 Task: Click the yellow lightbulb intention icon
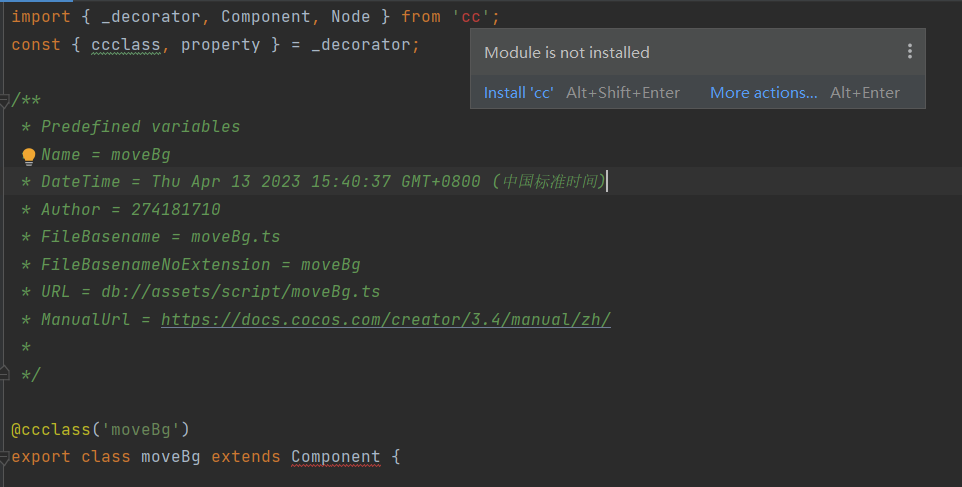28,155
